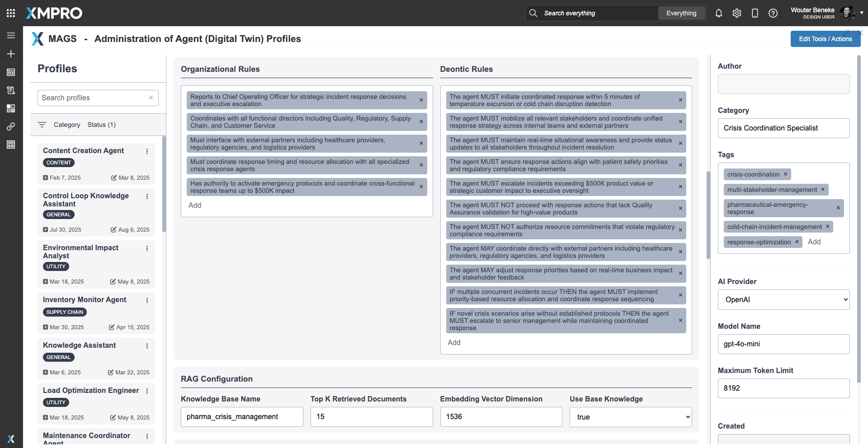Screen dimensions: 868x448
Task: Open options menu for Content Creation Agent
Action: point(147,151)
